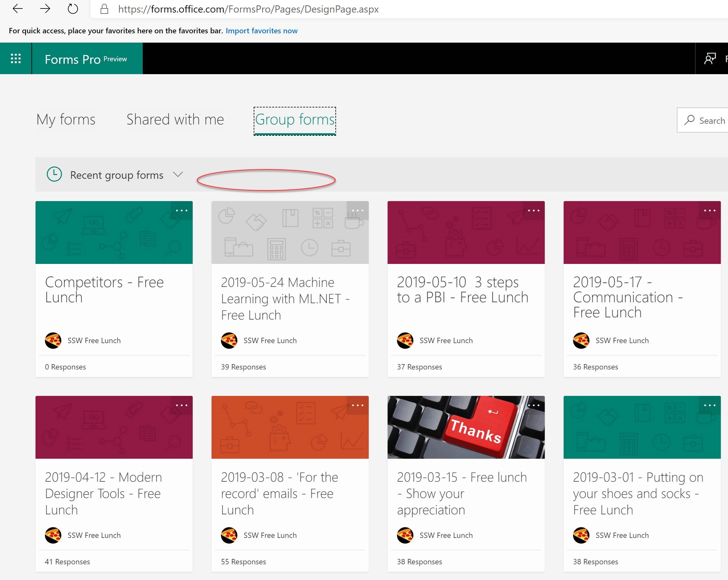Switch to the Shared with me tab

pos(175,119)
